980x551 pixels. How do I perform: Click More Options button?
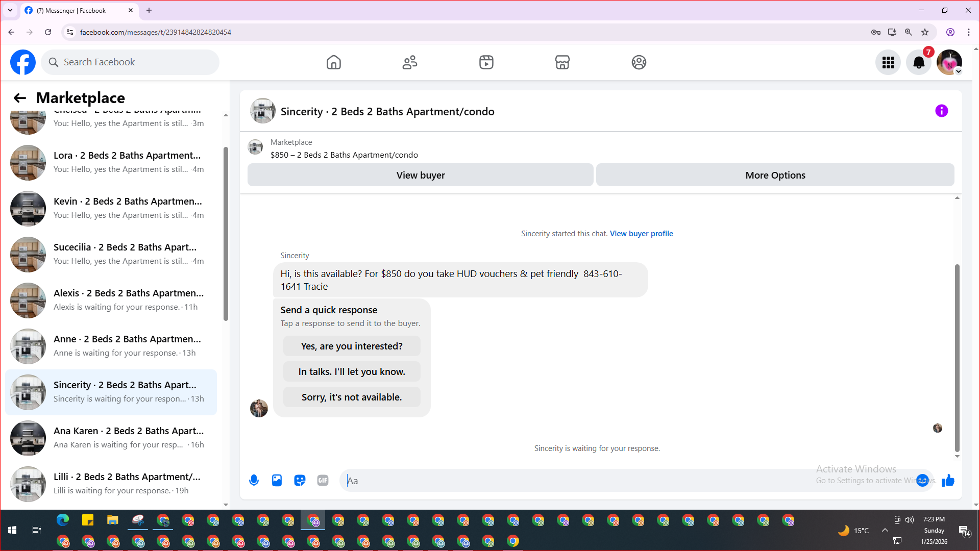click(775, 175)
